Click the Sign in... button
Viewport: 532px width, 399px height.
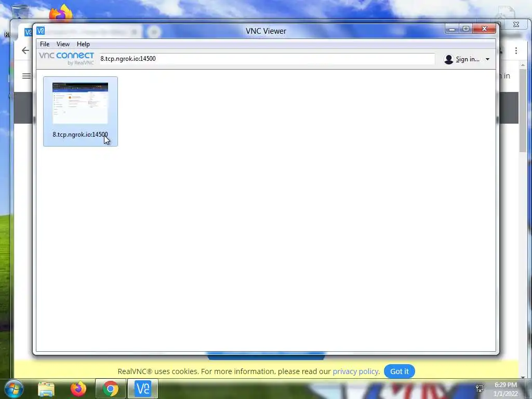[x=467, y=59]
